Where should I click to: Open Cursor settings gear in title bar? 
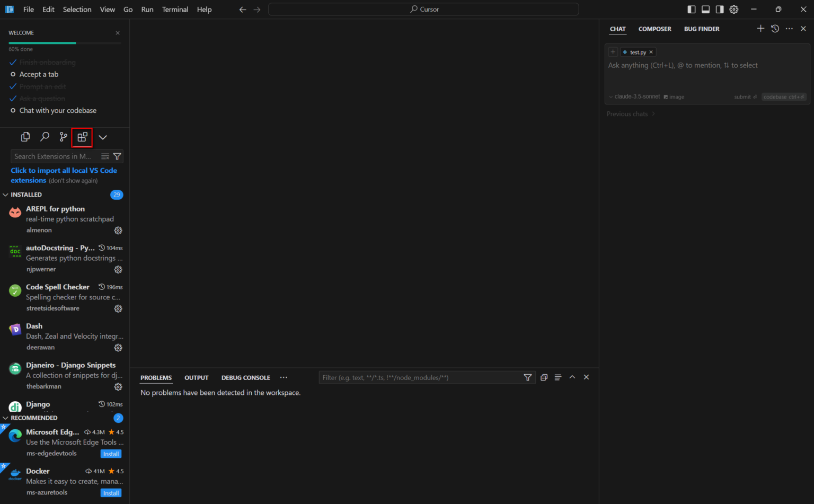(734, 10)
